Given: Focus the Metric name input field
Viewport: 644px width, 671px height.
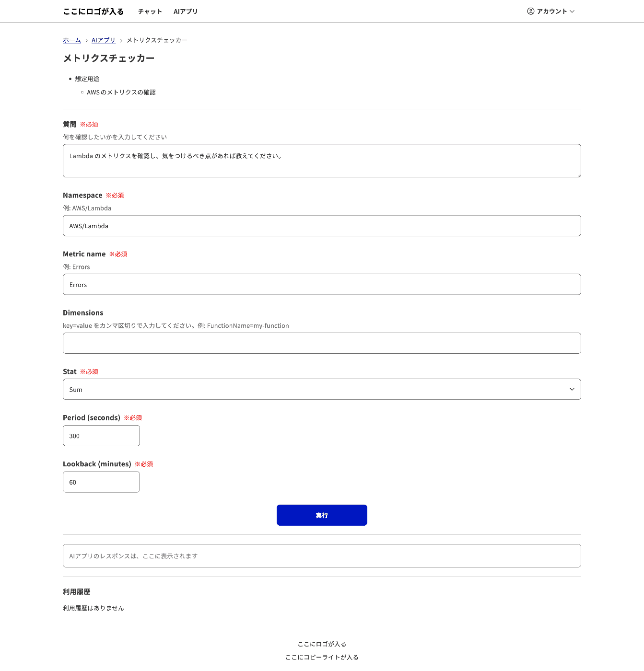Looking at the screenshot, I should (x=322, y=284).
